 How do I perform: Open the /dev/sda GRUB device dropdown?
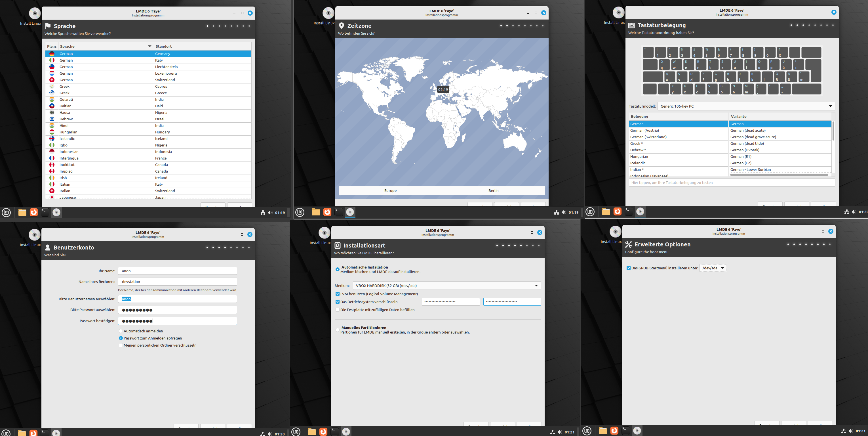713,268
